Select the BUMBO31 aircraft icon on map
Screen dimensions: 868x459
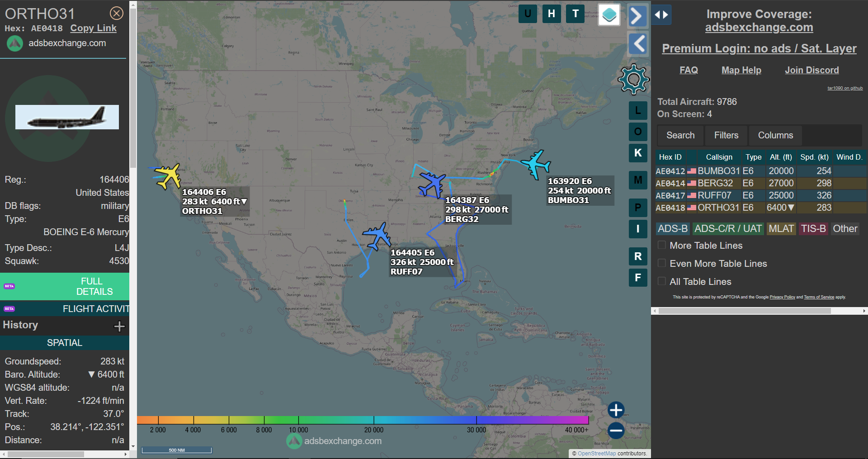(x=535, y=164)
